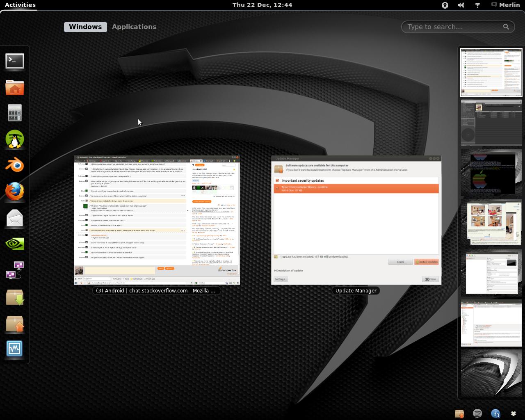Open NVIDIA settings icon in dash
The image size is (525, 420).
pyautogui.click(x=15, y=244)
